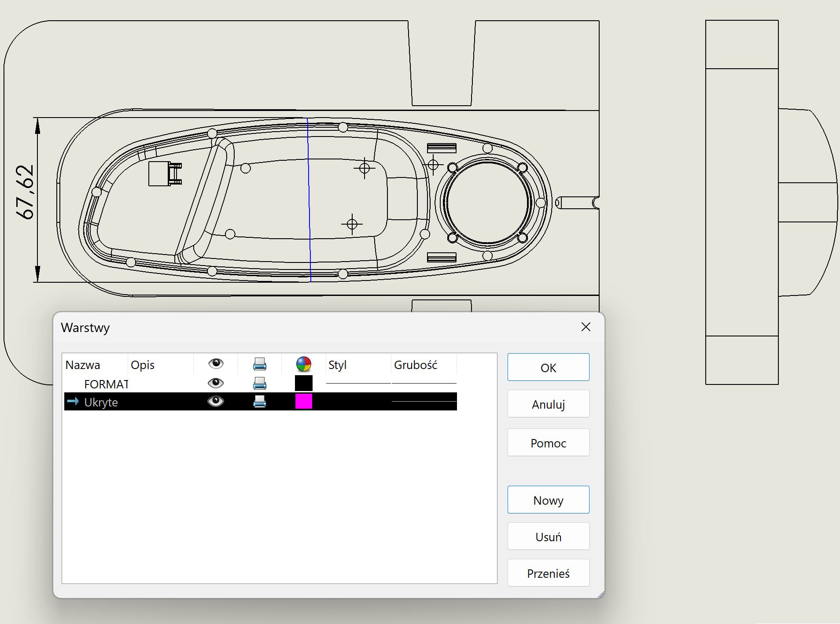Screen dimensions: 840x624
Task: Click the eye icon column header
Action: (x=216, y=364)
